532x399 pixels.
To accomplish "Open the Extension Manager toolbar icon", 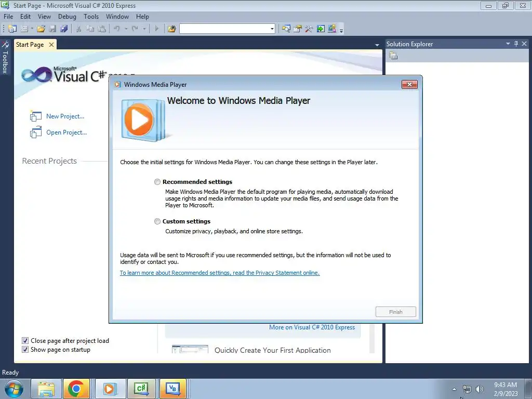I will [x=332, y=29].
